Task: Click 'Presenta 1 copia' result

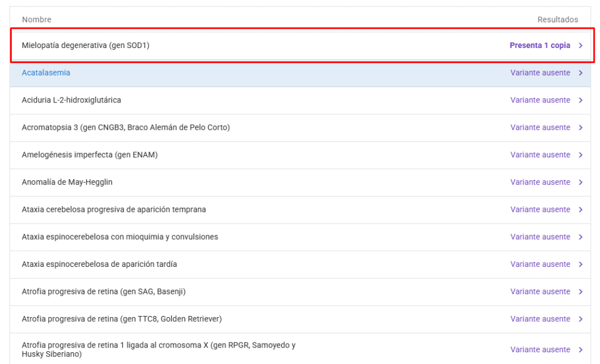Action: pyautogui.click(x=540, y=46)
